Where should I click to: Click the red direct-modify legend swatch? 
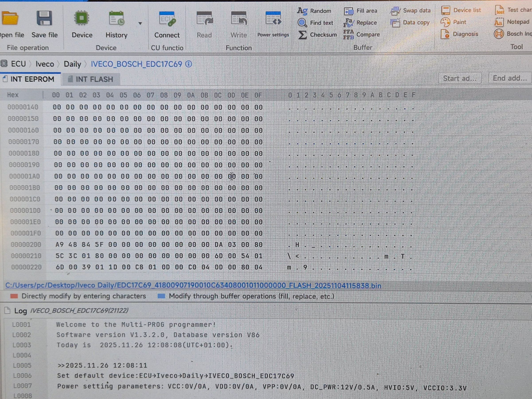point(14,296)
